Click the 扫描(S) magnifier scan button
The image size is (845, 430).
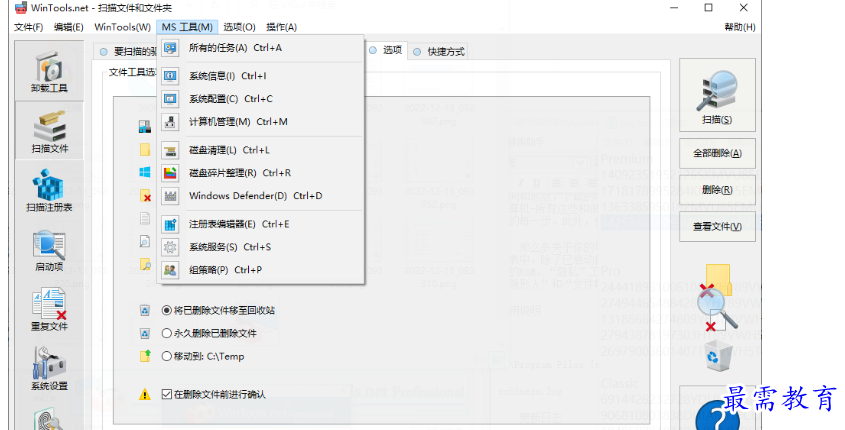(x=717, y=95)
